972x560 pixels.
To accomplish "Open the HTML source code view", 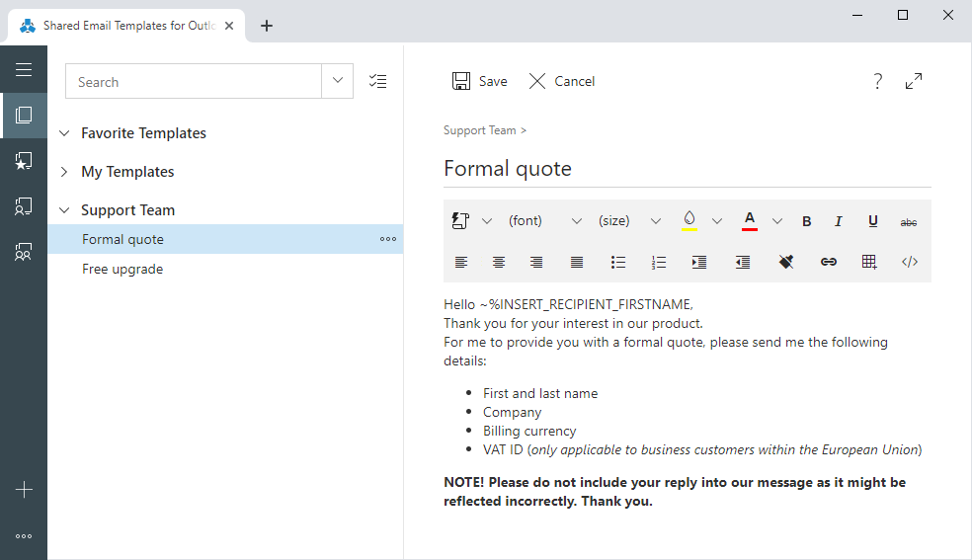I will point(910,262).
